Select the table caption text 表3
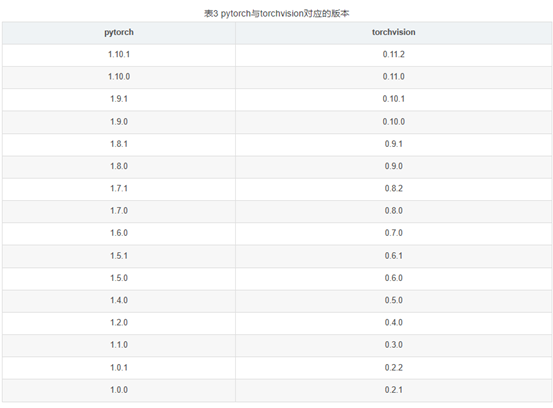Image resolution: width=553 pixels, height=408 pixels. [211, 13]
